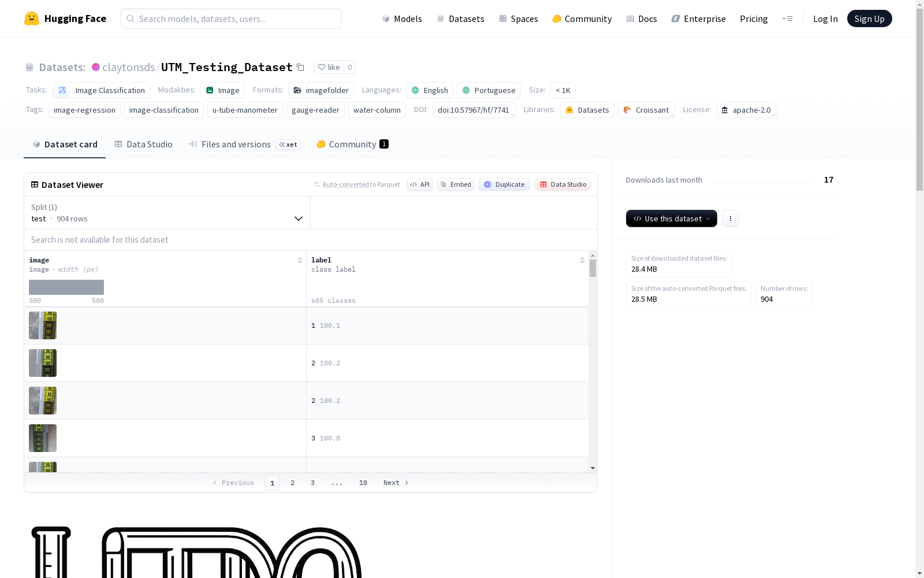Open Spaces in the top navigation
This screenshot has width=924, height=578.
point(519,18)
